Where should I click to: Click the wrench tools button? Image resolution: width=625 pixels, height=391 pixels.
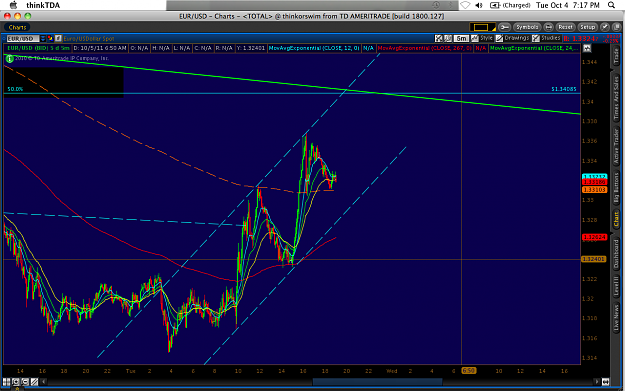504,27
